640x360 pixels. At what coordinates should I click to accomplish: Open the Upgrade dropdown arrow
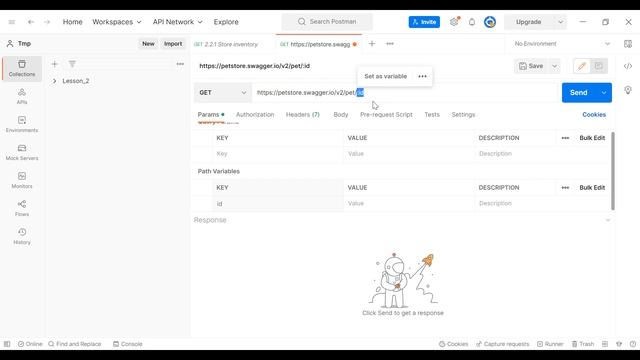[x=560, y=22]
